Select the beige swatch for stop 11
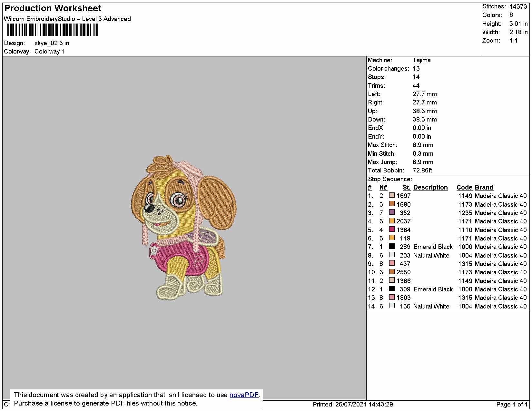This screenshot has height=411, width=532. pos(392,280)
